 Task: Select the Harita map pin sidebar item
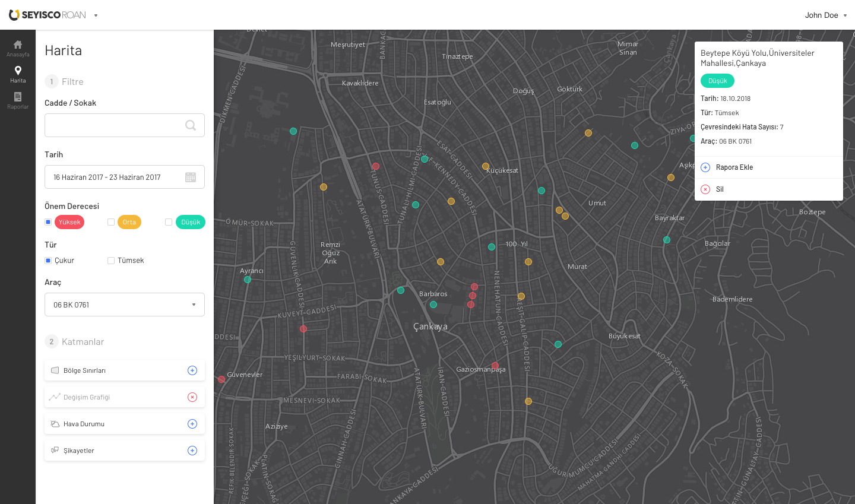(x=18, y=74)
